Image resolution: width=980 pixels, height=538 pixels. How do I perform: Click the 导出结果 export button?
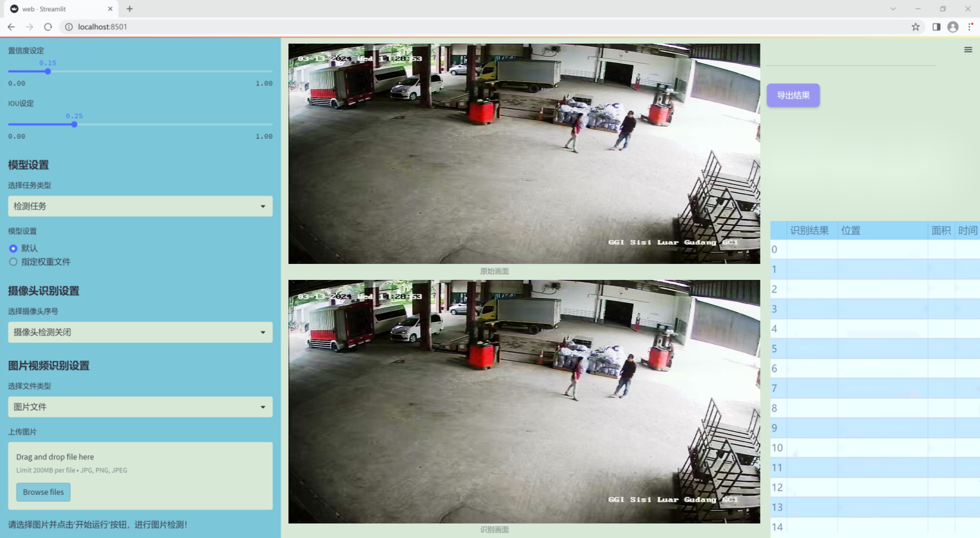pos(793,95)
